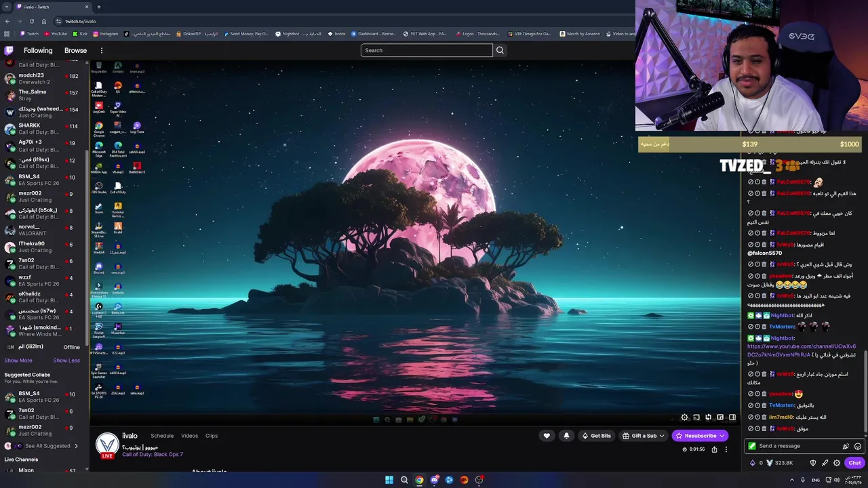Screen dimensions: 868x488
Task: Click the moderator sword icon below chat
Action: [825, 463]
